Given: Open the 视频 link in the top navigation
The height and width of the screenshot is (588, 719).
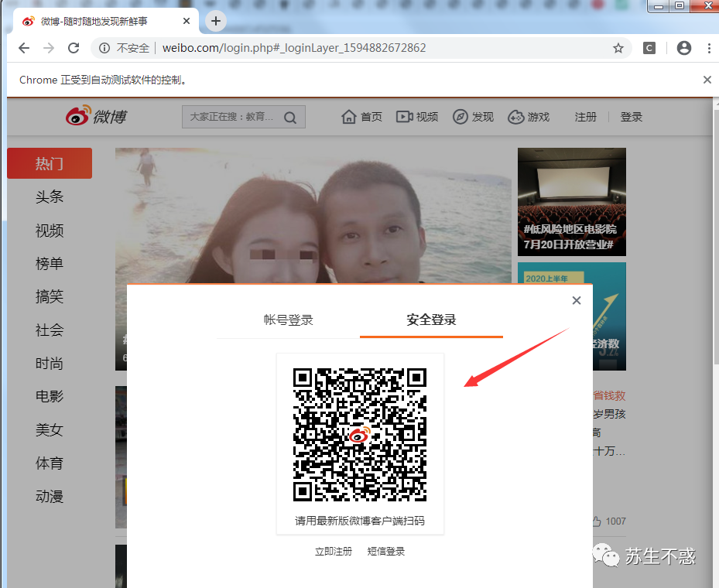Looking at the screenshot, I should coord(417,117).
